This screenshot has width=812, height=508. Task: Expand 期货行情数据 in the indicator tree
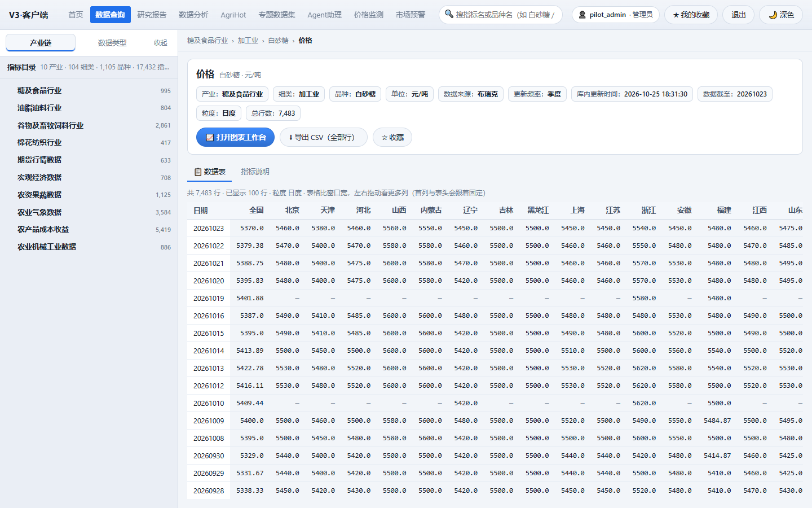(89, 160)
